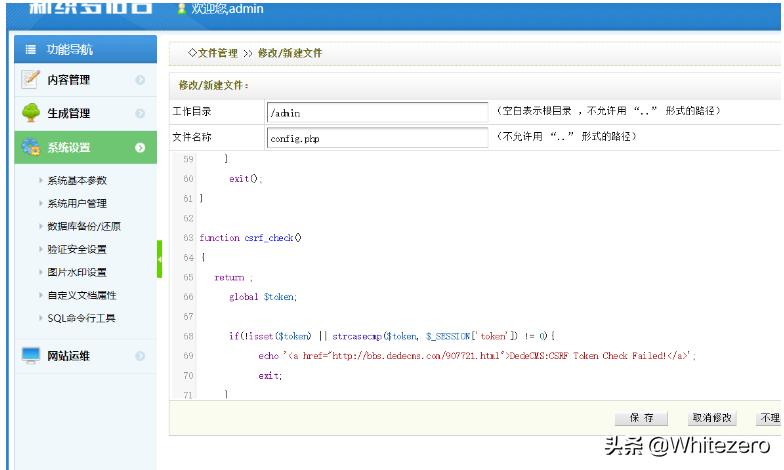Click the 生成管理 tree icon
Image resolution: width=784 pixels, height=470 pixels.
(x=30, y=113)
